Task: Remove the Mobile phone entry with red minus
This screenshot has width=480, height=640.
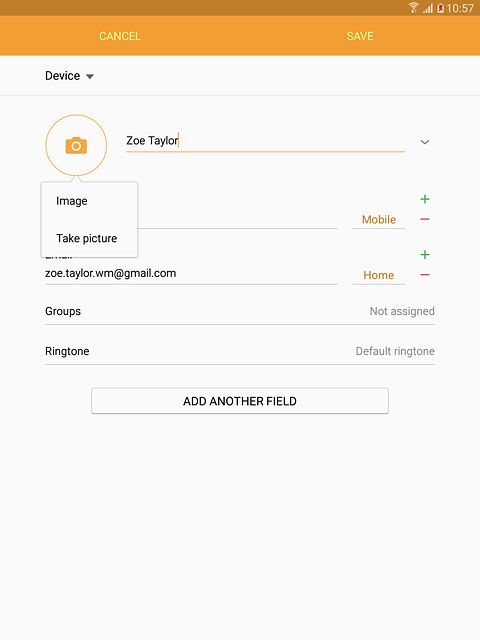Action: point(425,220)
